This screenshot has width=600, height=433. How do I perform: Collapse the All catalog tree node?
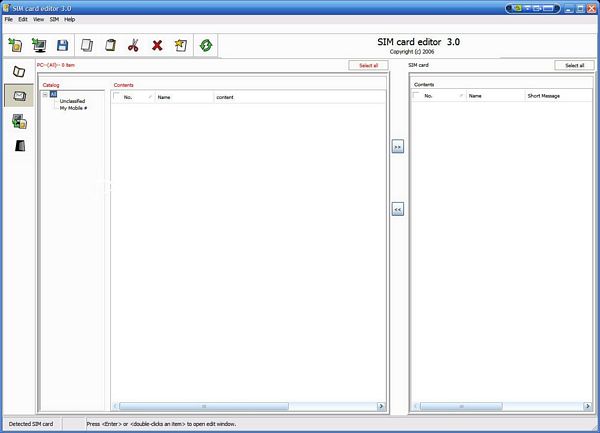click(x=45, y=94)
